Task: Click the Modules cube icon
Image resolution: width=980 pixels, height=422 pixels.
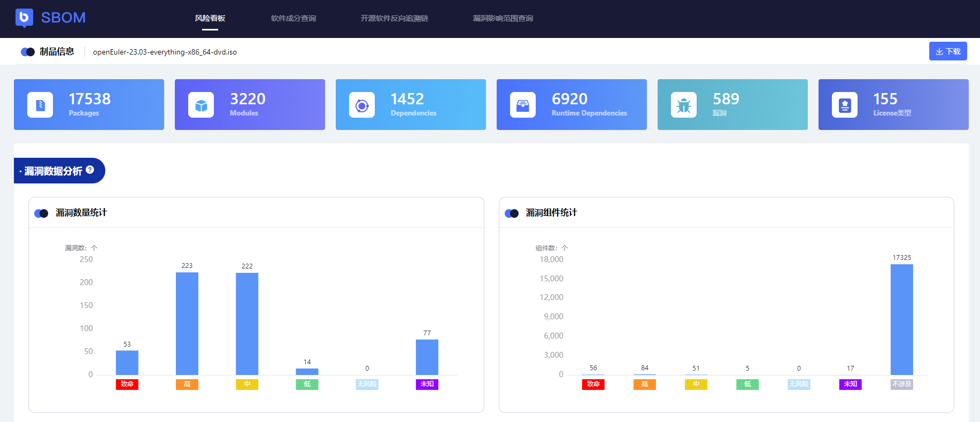Action: pyautogui.click(x=201, y=105)
